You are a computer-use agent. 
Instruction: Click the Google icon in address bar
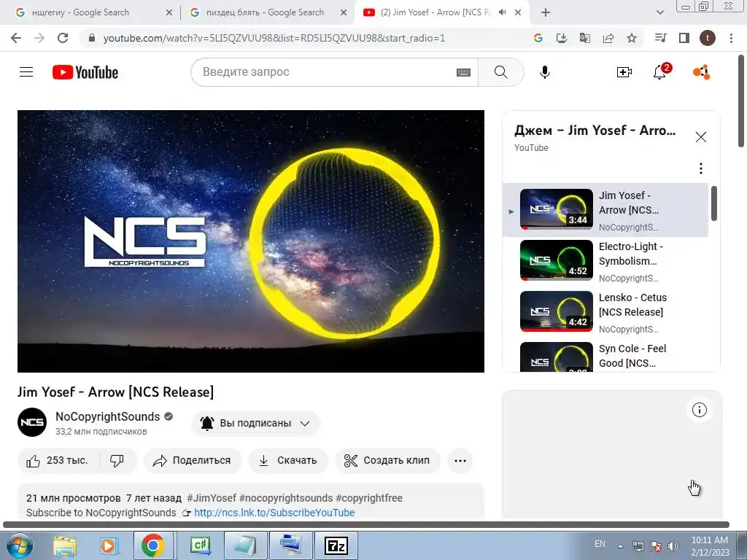[x=538, y=38]
